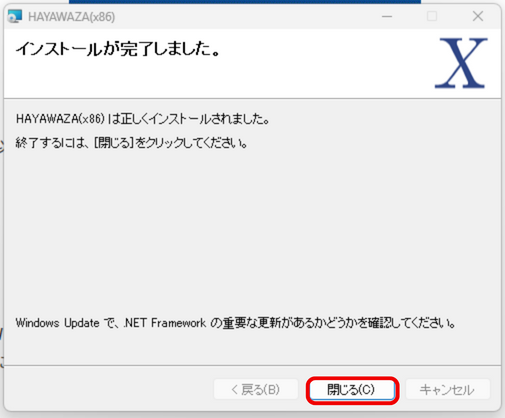Click the blue bar above the installer window
This screenshot has width=505, height=418.
click(245, 2)
